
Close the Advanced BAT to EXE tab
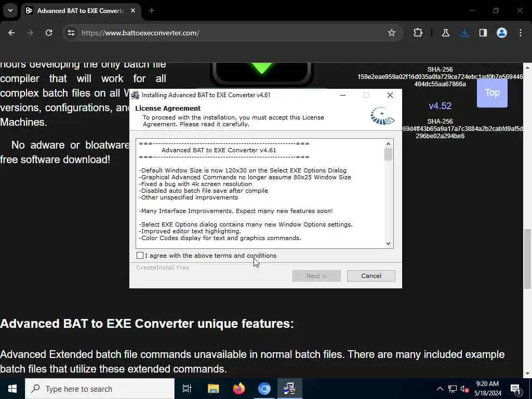[133, 11]
